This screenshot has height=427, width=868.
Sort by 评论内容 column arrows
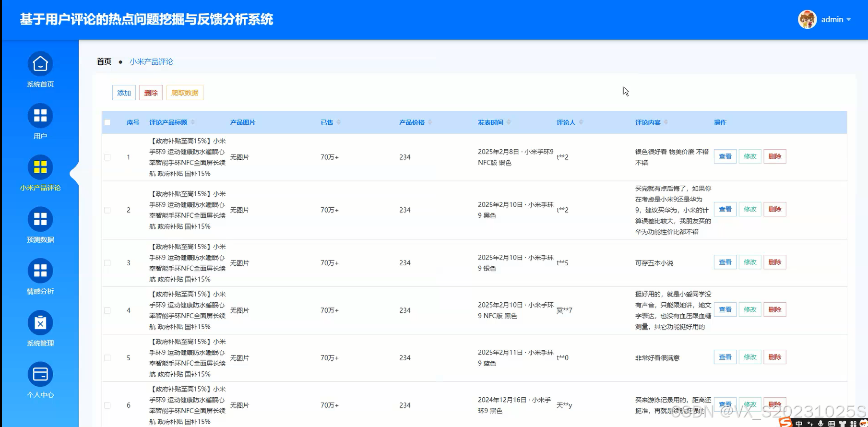pos(666,122)
